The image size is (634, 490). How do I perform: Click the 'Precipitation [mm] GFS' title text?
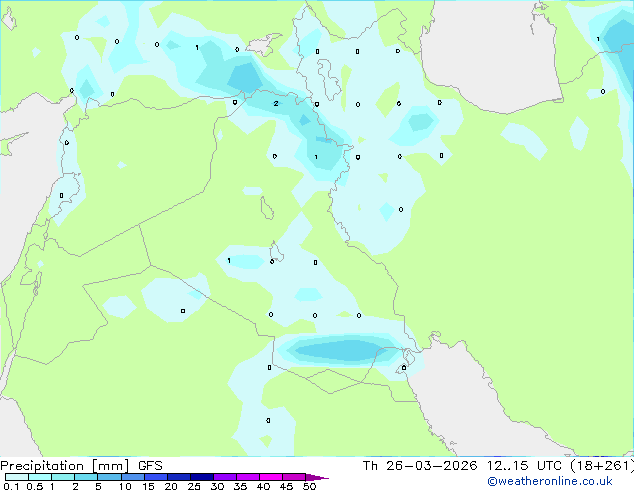pyautogui.click(x=81, y=466)
